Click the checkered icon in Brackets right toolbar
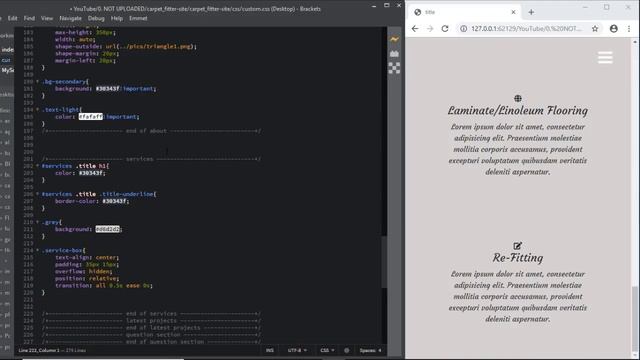Viewport: 640px width, 360px height. (x=394, y=68)
